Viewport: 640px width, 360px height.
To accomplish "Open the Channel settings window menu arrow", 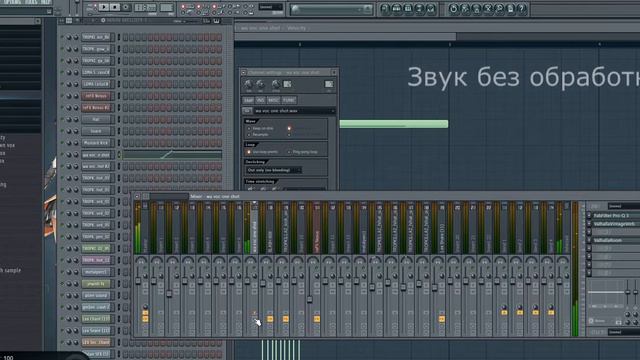I will click(x=244, y=73).
